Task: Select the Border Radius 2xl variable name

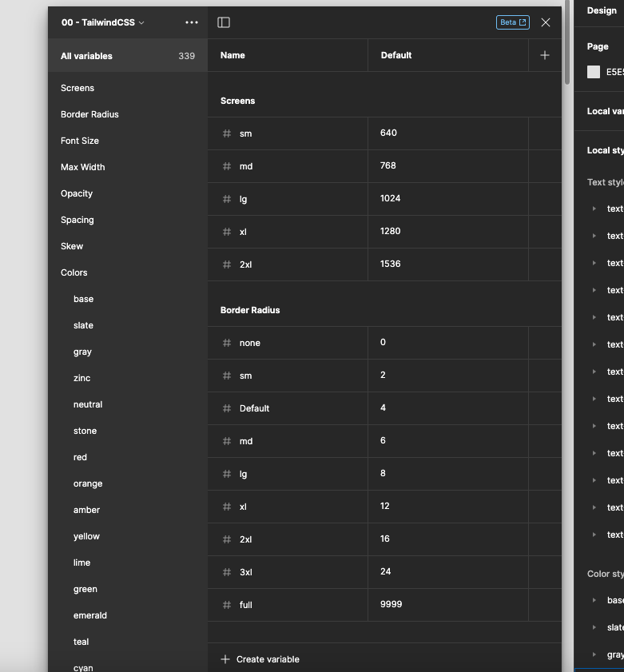Action: pos(245,539)
